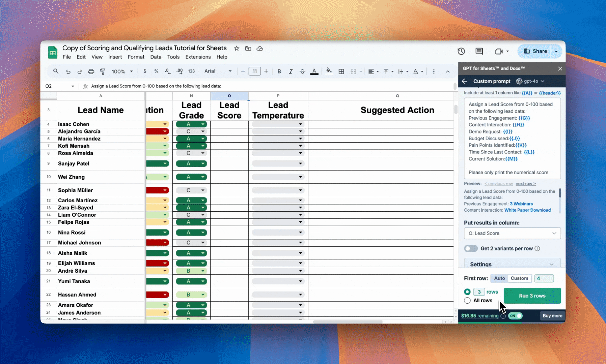
Task: Open version history clock icon
Action: [461, 51]
